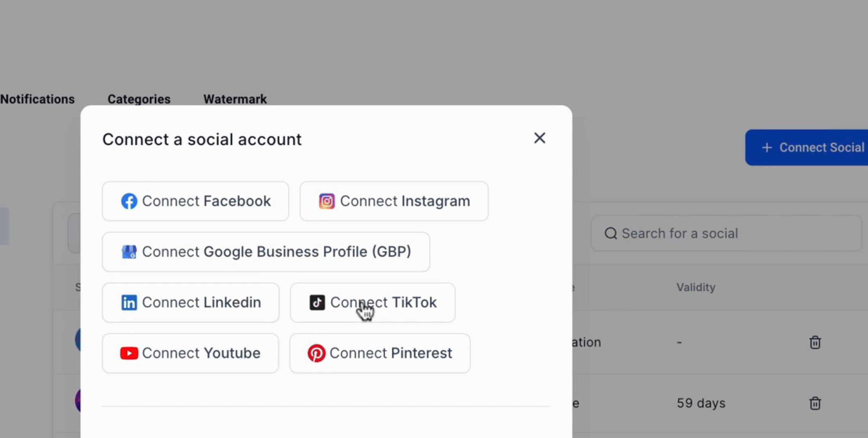Click the Search for a social field
Image resolution: width=868 pixels, height=438 pixels.
pos(726,233)
